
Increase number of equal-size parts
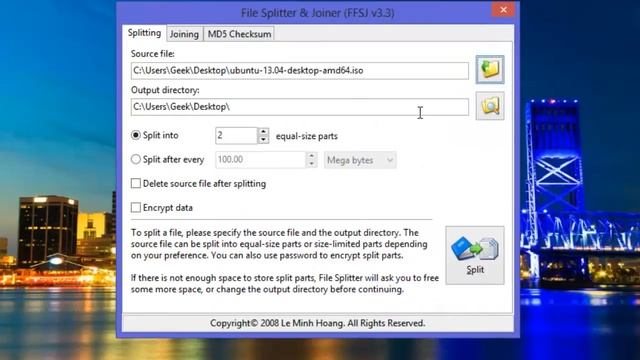[263, 132]
